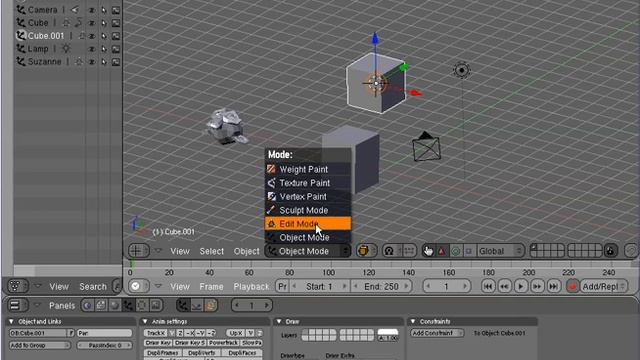Viewport: 640px width, 360px height.
Task: Open the Add Constraint dropdown
Action: (x=437, y=333)
